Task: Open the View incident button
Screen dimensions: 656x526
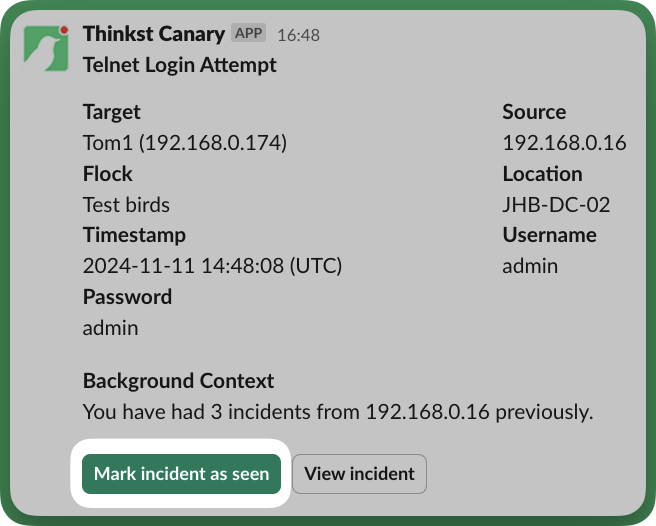Action: (359, 474)
